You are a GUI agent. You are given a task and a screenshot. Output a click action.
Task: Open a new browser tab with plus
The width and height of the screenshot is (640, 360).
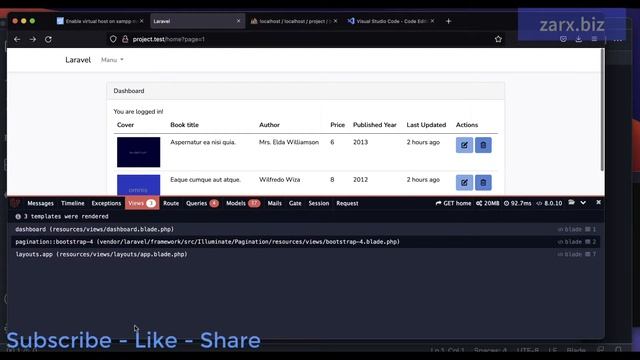[x=449, y=21]
